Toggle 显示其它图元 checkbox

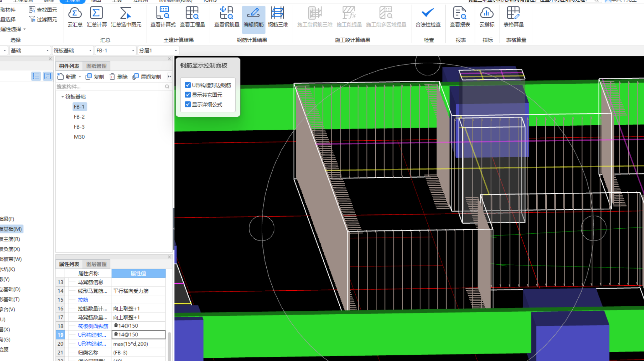click(188, 95)
